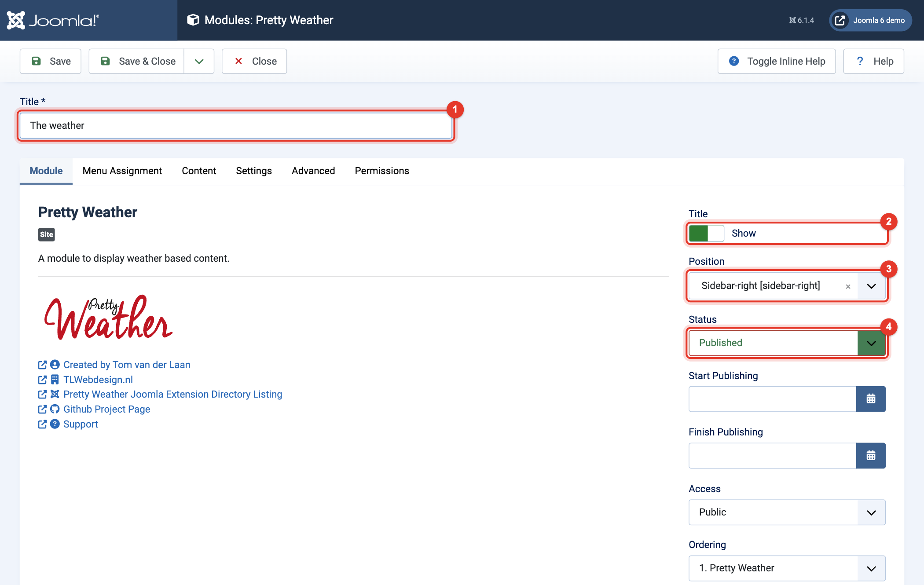Switch to the Advanced tab
This screenshot has width=924, height=585.
(313, 171)
